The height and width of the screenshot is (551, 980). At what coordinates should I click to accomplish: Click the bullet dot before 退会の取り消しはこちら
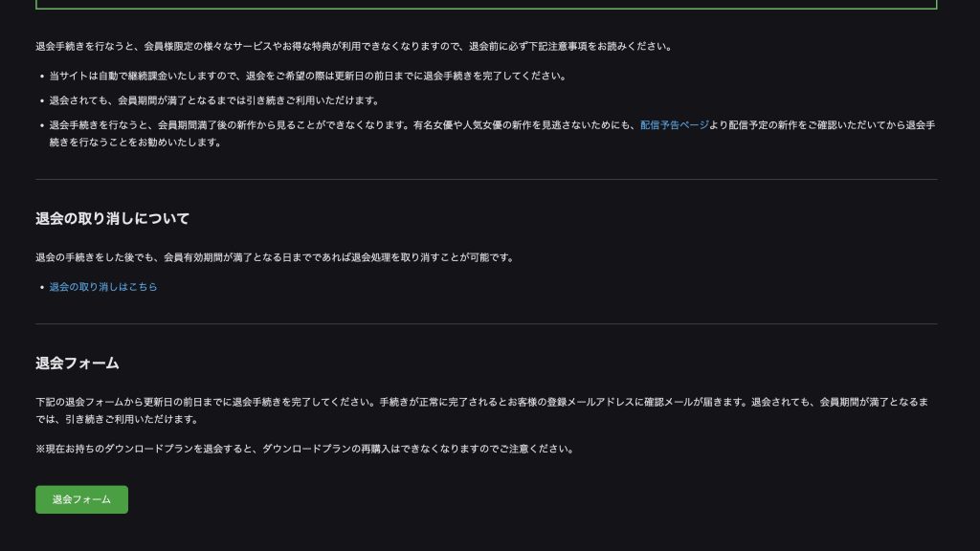41,287
